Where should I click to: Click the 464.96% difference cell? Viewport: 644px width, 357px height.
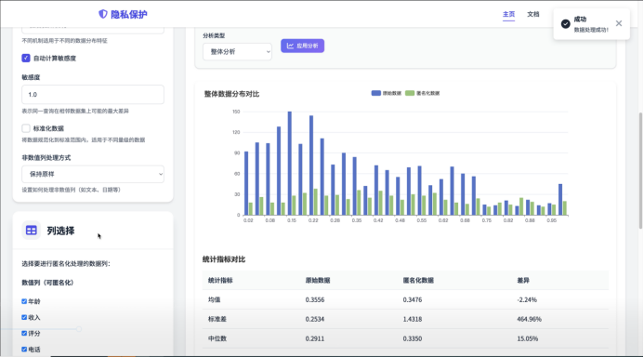point(529,319)
